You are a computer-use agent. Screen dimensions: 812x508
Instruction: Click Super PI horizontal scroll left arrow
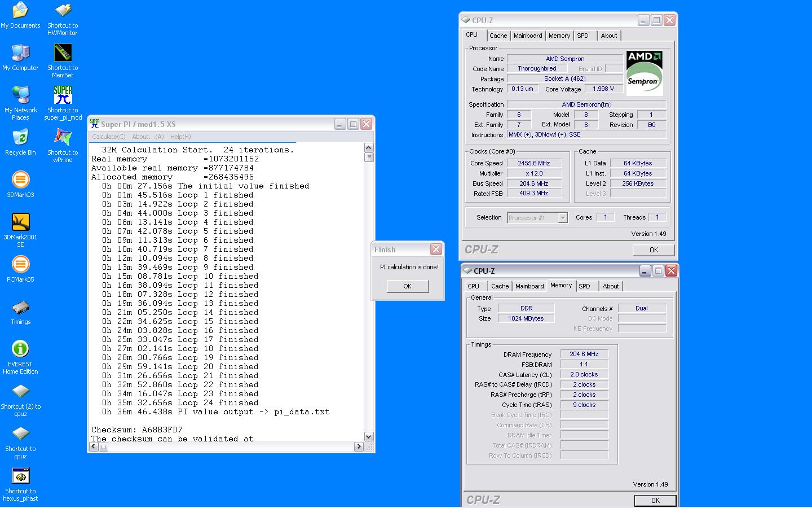pyautogui.click(x=94, y=446)
